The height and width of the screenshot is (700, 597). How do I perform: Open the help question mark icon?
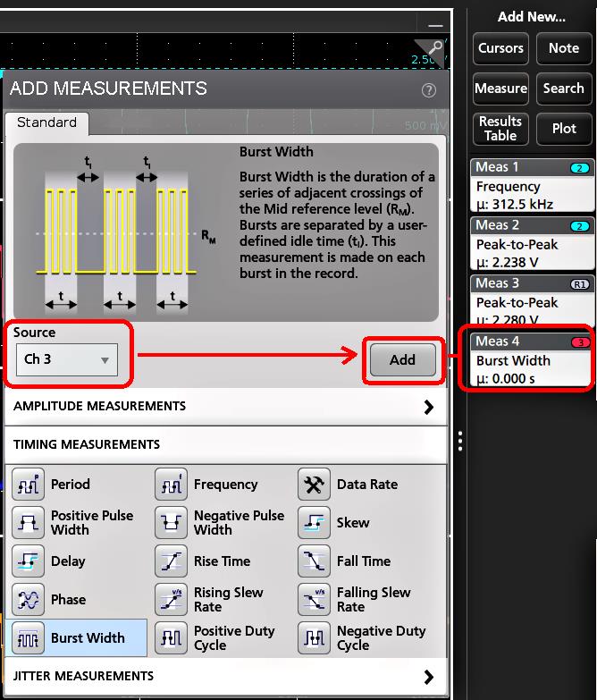click(x=429, y=89)
